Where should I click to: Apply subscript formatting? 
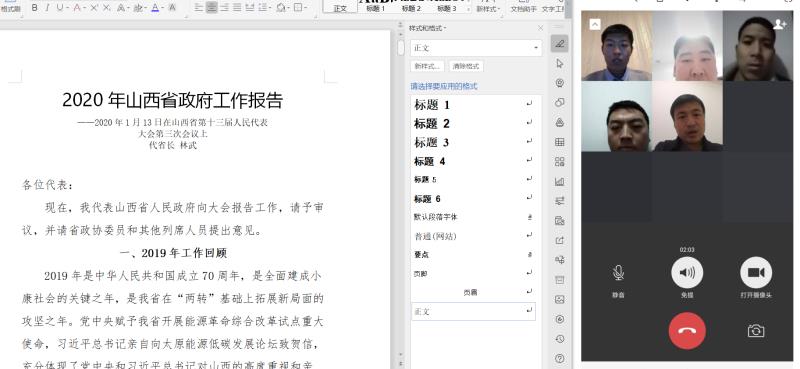(107, 7)
